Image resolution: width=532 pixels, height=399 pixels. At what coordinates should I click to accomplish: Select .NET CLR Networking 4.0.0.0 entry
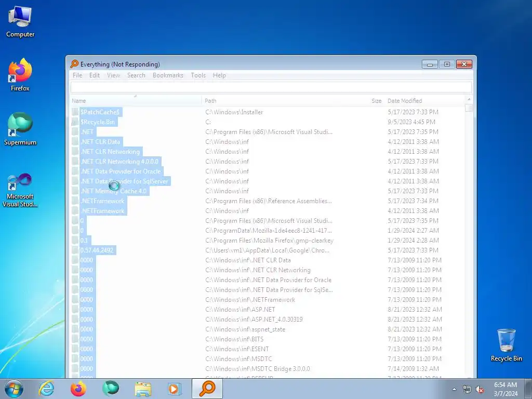119,161
